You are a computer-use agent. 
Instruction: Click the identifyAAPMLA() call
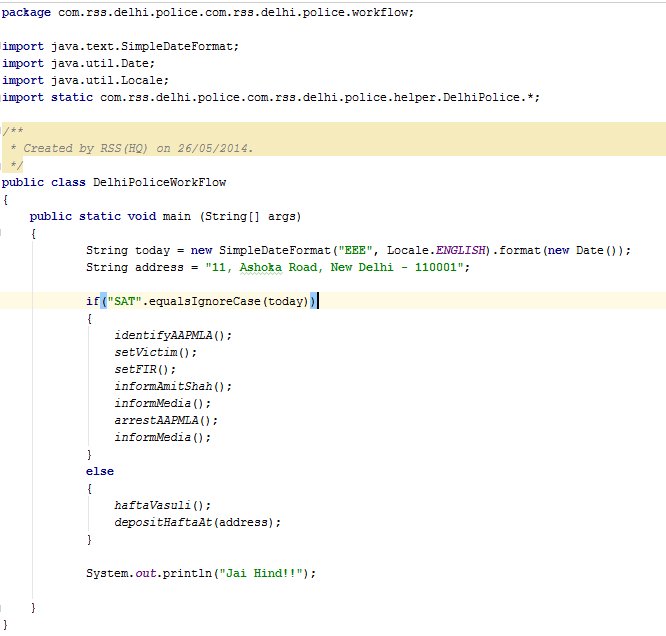[173, 335]
